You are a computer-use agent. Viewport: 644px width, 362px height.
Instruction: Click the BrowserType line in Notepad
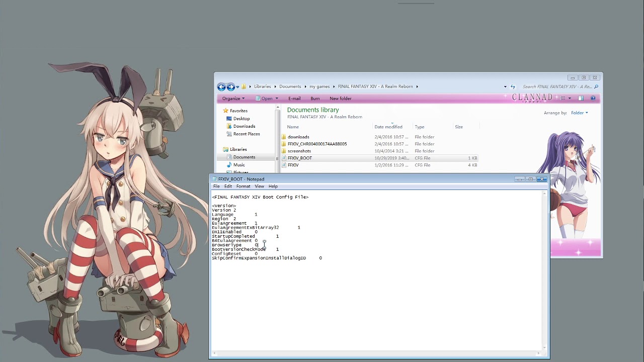[235, 245]
